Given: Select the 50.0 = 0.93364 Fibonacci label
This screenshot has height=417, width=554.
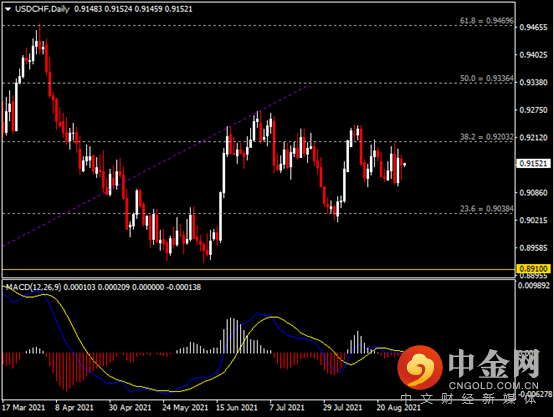Looking at the screenshot, I should pos(487,78).
